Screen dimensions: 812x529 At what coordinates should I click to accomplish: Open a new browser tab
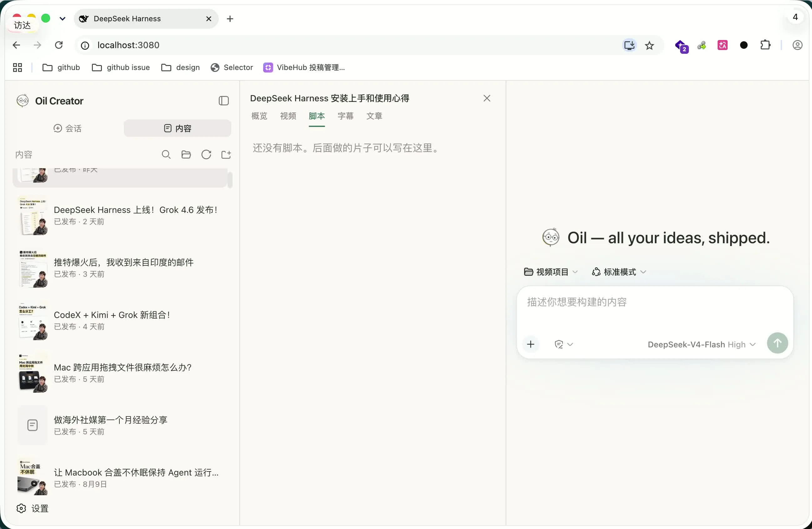tap(230, 19)
